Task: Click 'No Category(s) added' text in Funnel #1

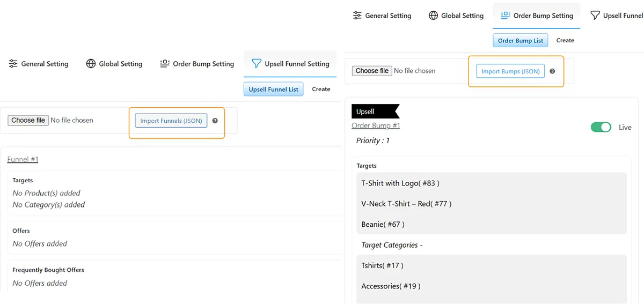Action: 48,205
